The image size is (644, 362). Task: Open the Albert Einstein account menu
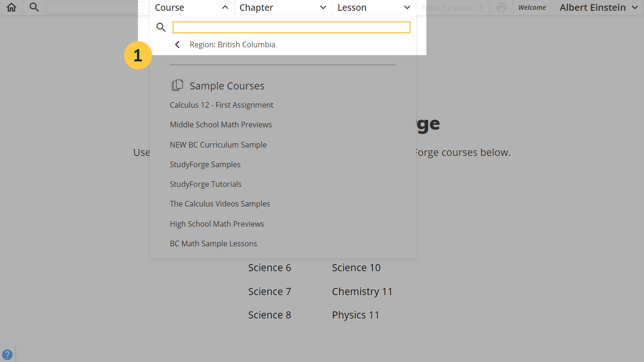tap(599, 7)
